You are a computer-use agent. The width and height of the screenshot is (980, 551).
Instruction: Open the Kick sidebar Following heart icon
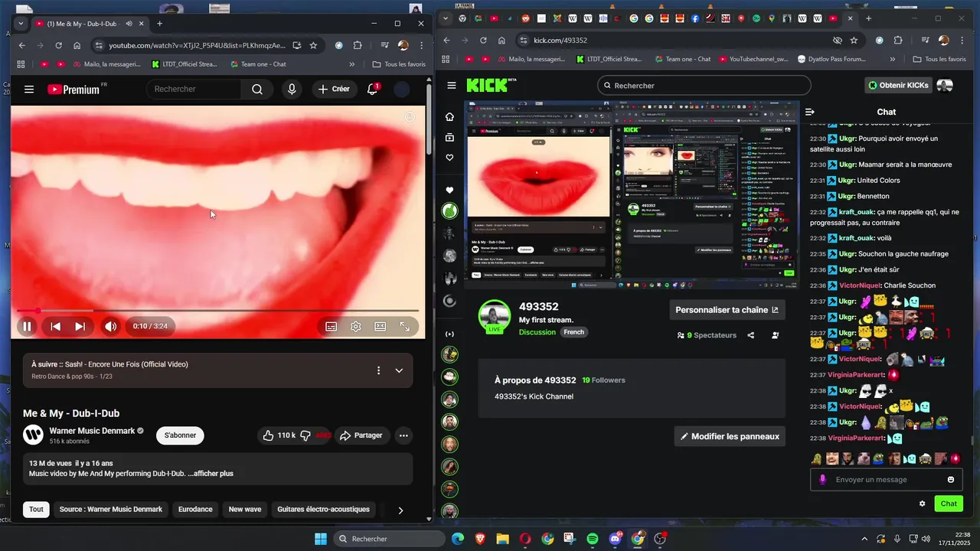[449, 158]
